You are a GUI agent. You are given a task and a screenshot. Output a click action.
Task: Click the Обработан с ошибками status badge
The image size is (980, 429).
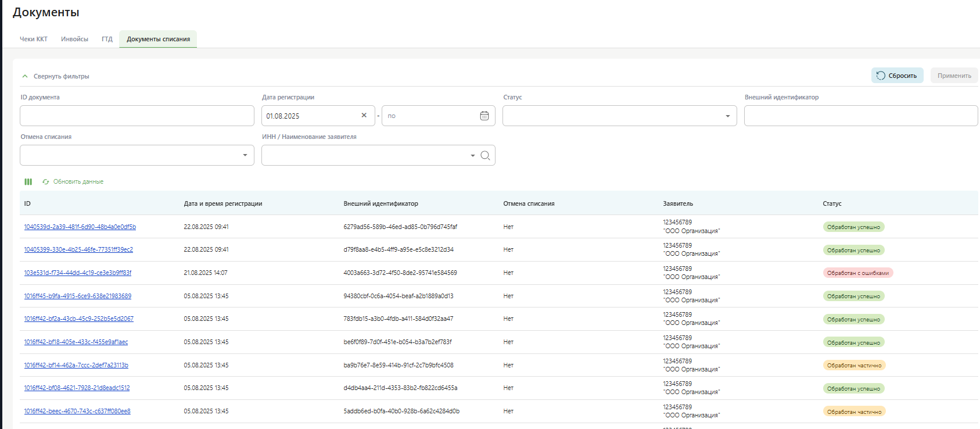857,273
